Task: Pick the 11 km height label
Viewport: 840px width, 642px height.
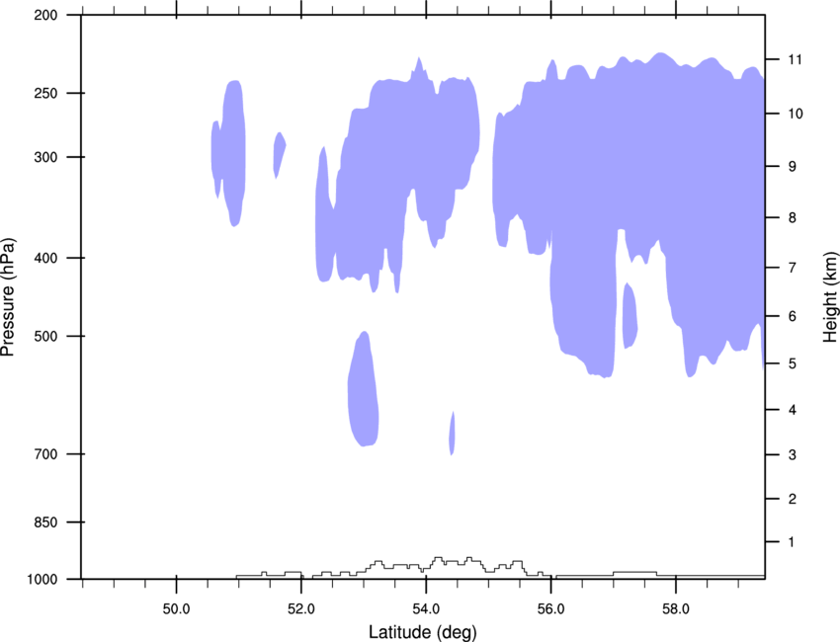Action: coord(795,59)
